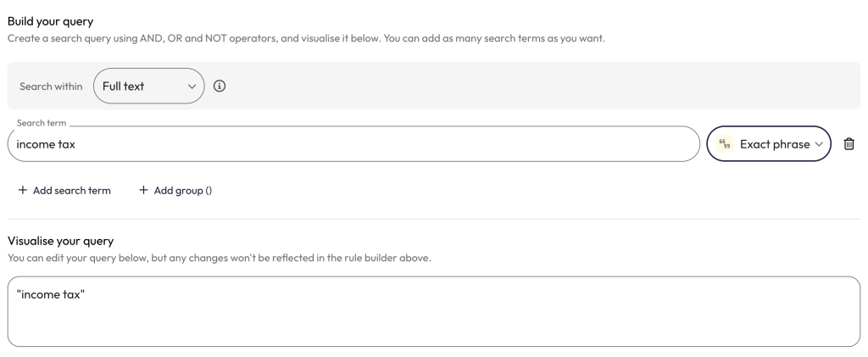Delete the income tax search term

849,144
